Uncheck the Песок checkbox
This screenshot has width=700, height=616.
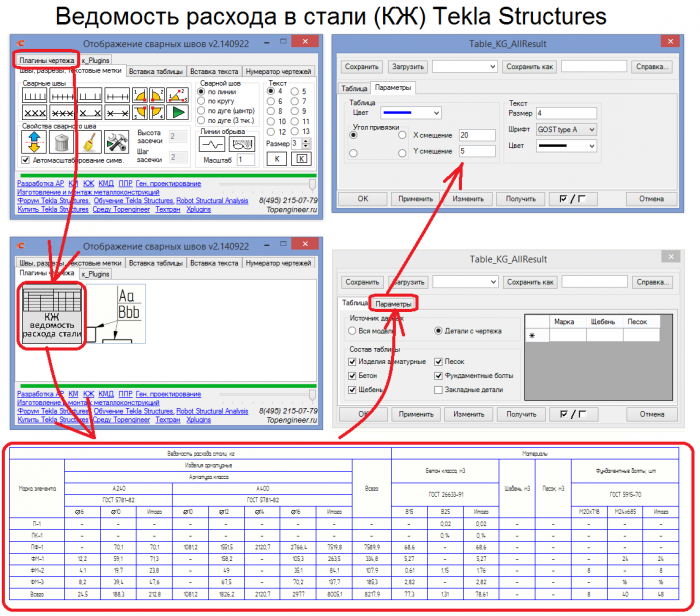click(438, 362)
